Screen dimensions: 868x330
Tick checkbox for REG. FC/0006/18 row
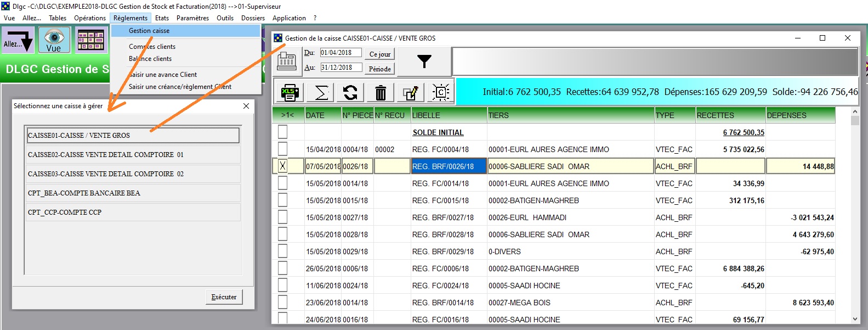[x=282, y=268]
